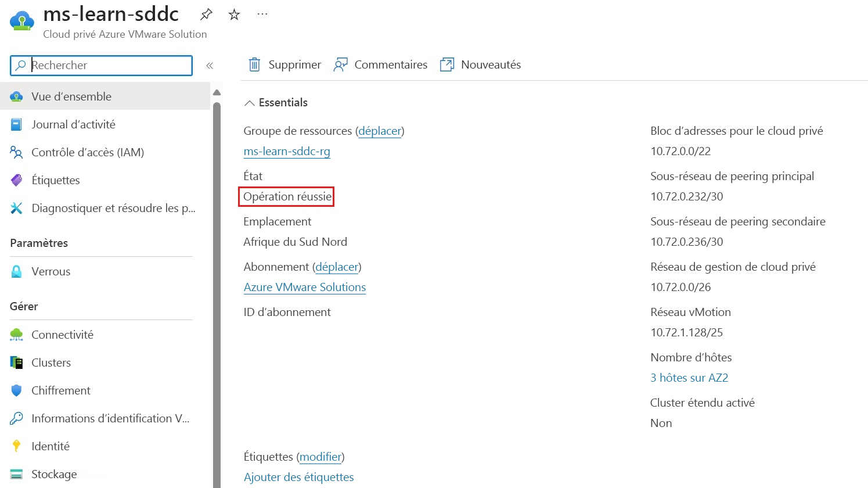Click the Rechercher search box
Image resolution: width=868 pixels, height=488 pixels.
tap(102, 65)
